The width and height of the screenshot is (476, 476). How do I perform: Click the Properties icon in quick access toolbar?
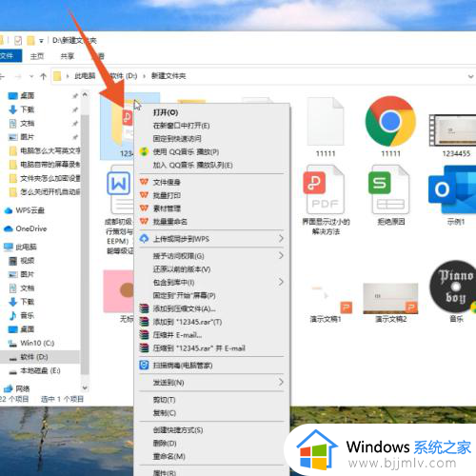(x=18, y=41)
